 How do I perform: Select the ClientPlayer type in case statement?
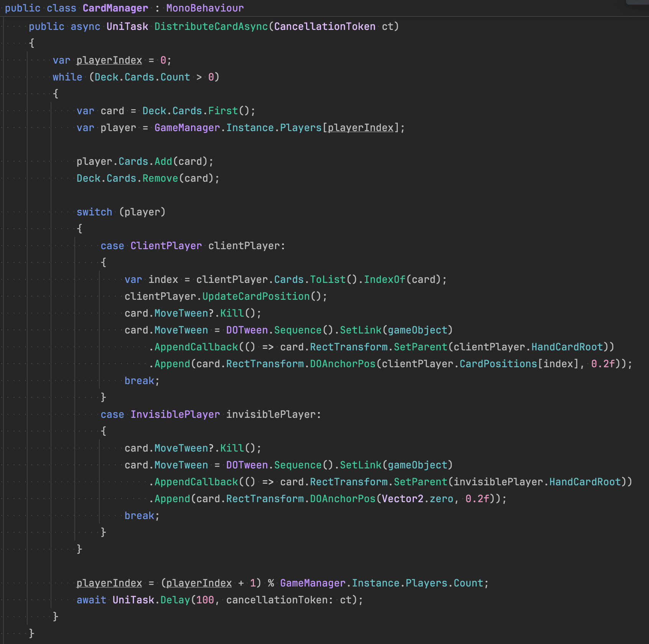[x=166, y=246]
